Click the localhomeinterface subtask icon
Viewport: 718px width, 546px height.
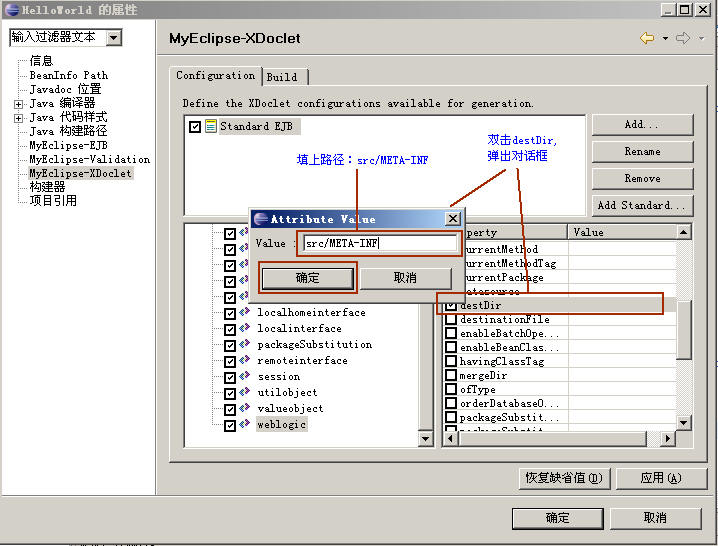point(245,312)
